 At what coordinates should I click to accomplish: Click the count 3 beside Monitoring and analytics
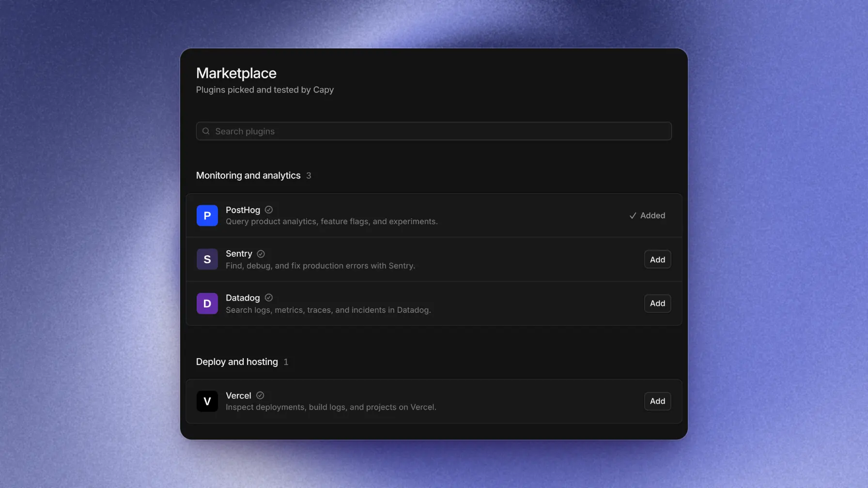click(x=309, y=176)
